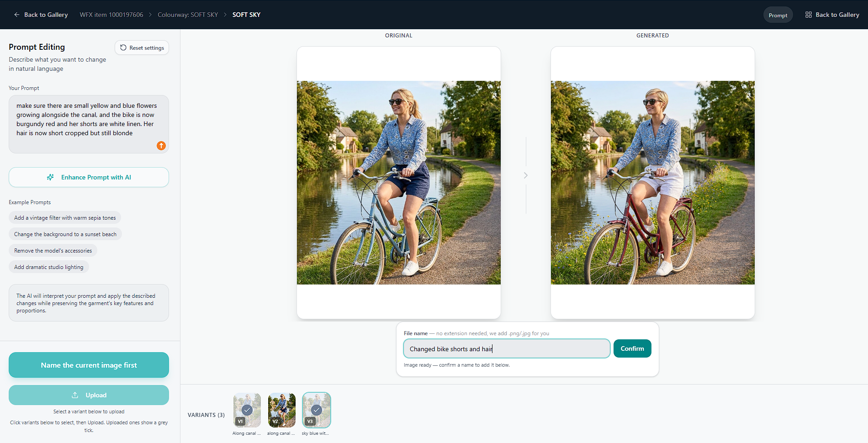Select the SOFT SKY breadcrumb item
The width and height of the screenshot is (868, 443).
click(246, 15)
